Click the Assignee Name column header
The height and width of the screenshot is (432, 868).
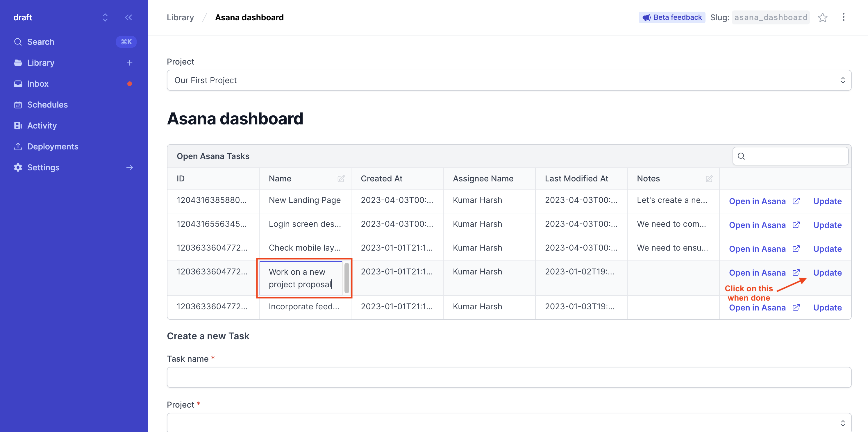point(489,178)
